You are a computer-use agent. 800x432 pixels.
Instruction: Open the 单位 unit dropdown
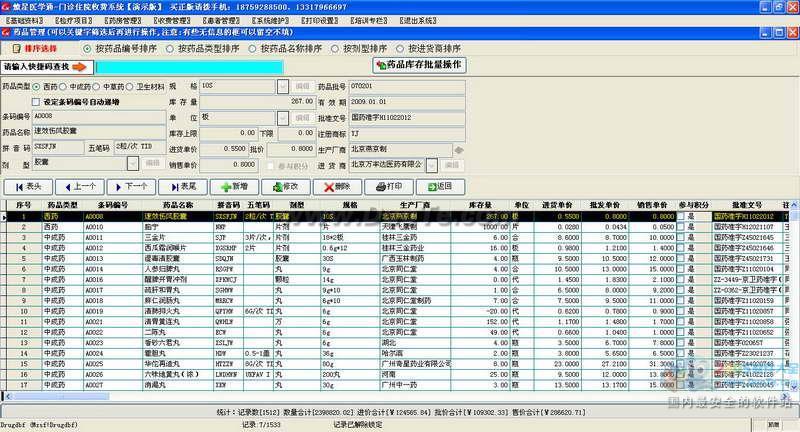click(283, 118)
